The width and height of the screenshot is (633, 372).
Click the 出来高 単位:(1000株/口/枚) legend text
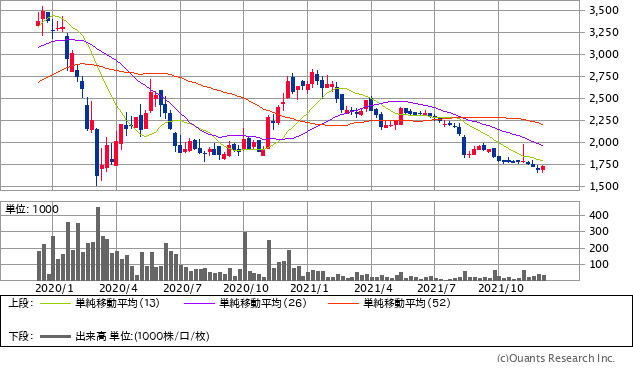(x=142, y=336)
